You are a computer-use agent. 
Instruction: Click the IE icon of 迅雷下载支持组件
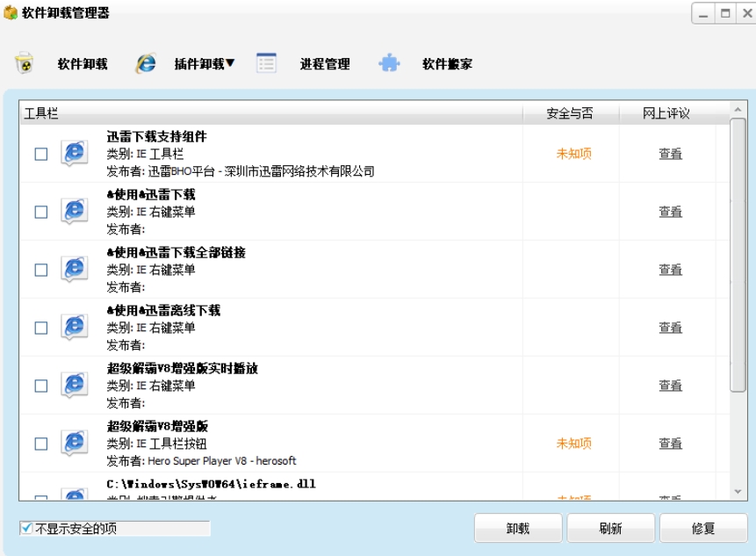pos(75,154)
